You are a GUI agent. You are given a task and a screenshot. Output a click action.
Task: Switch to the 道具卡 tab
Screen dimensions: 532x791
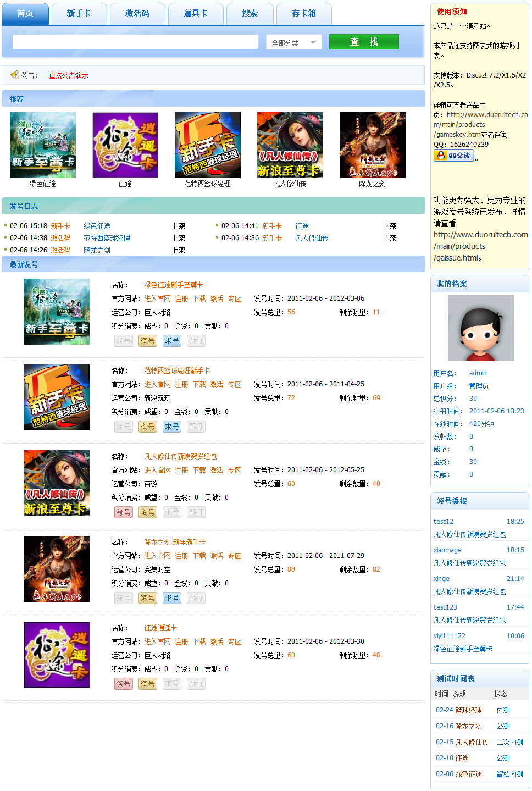(x=196, y=14)
